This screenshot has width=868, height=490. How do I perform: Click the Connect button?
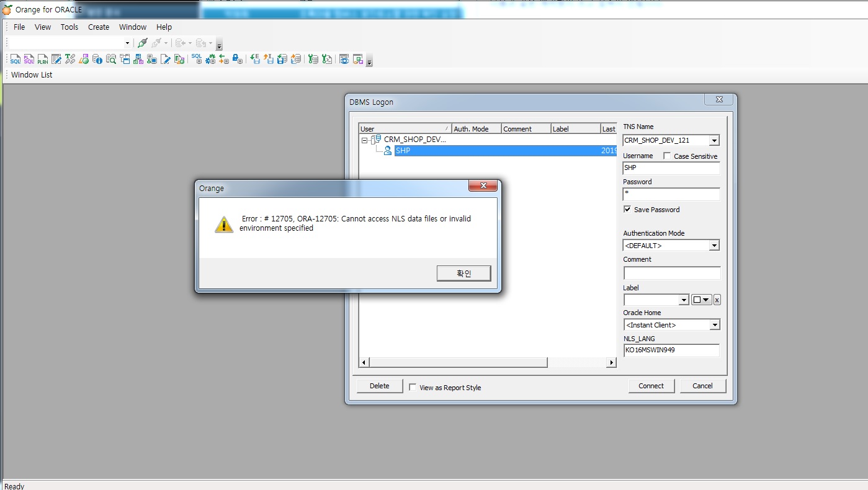[651, 386]
